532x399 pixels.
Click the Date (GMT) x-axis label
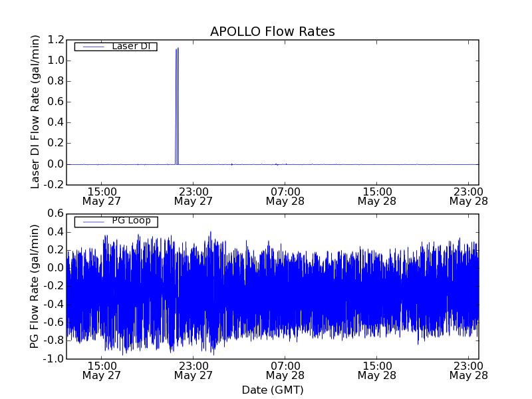coord(272,390)
